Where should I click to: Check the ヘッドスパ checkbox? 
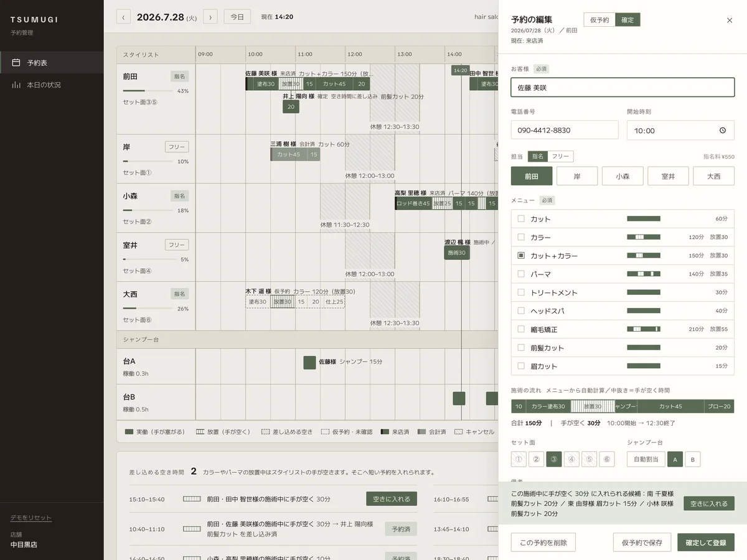[x=521, y=310]
